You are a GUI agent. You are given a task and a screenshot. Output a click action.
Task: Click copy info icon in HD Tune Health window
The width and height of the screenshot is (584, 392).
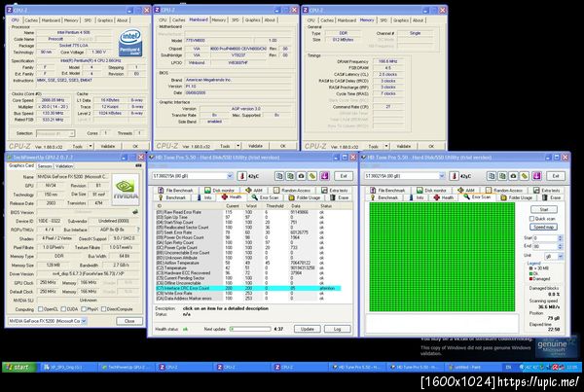(x=279, y=176)
